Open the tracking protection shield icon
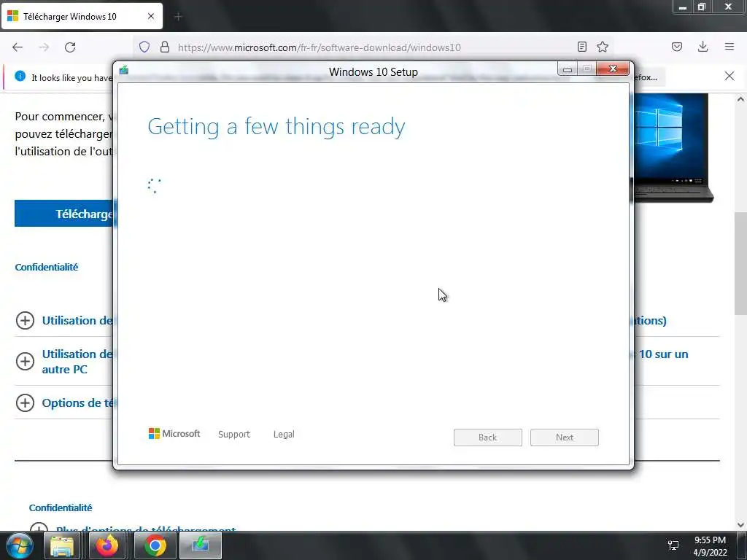This screenshot has width=747, height=560. [x=144, y=47]
